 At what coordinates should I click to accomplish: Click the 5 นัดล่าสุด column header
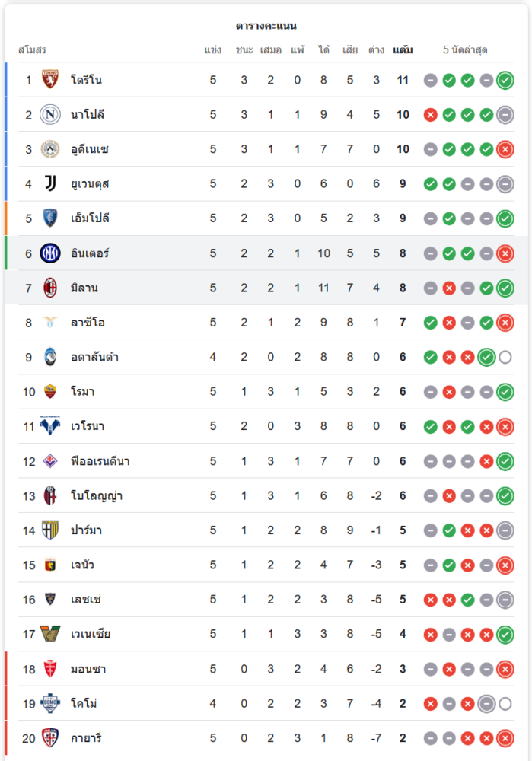click(465, 50)
